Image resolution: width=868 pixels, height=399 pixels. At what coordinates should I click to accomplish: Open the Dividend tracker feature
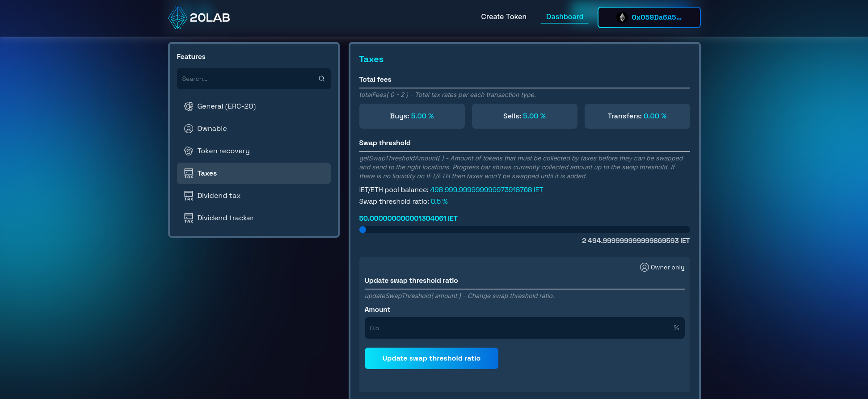254,218
